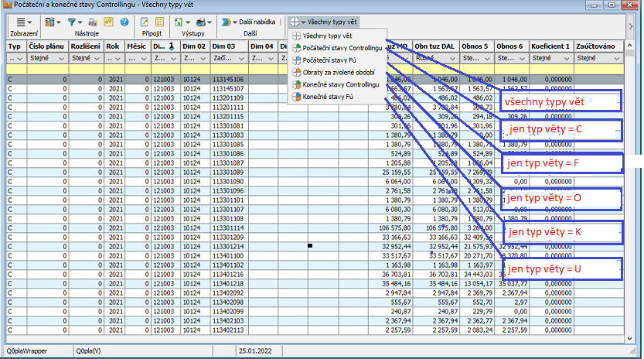Click the user filter icon in Nástroje
The height and width of the screenshot is (359, 644).
94,22
